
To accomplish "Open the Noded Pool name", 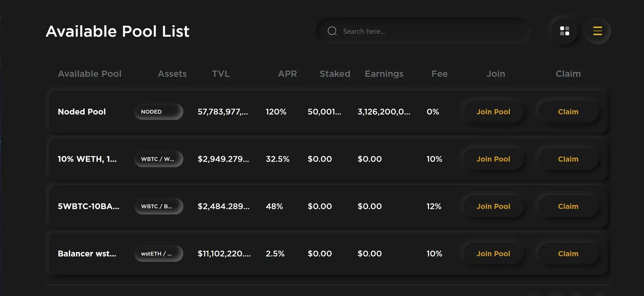I will [82, 112].
